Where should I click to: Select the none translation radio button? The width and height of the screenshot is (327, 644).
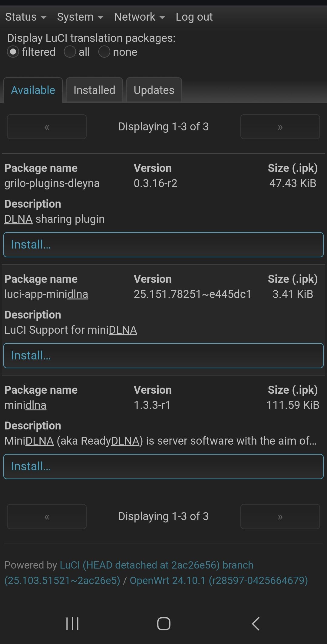pyautogui.click(x=104, y=52)
